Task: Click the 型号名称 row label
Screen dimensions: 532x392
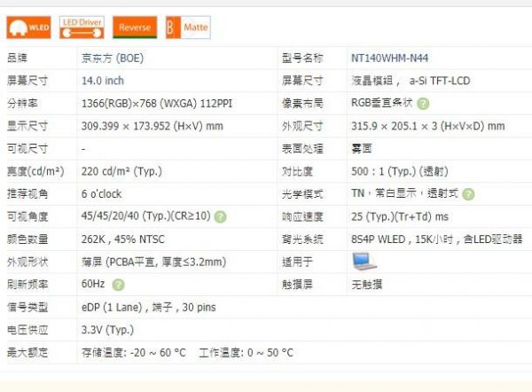Action: click(302, 58)
